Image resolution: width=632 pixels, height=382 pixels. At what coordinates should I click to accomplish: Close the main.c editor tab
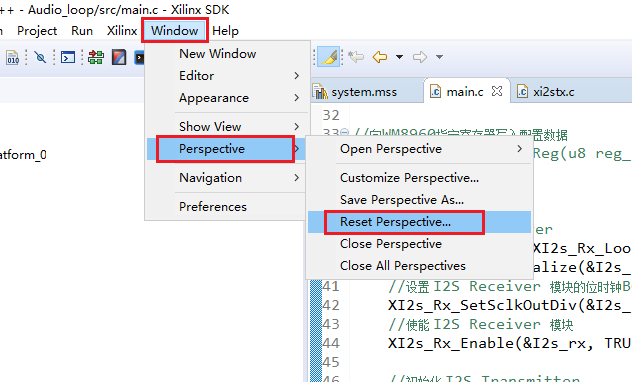click(497, 91)
